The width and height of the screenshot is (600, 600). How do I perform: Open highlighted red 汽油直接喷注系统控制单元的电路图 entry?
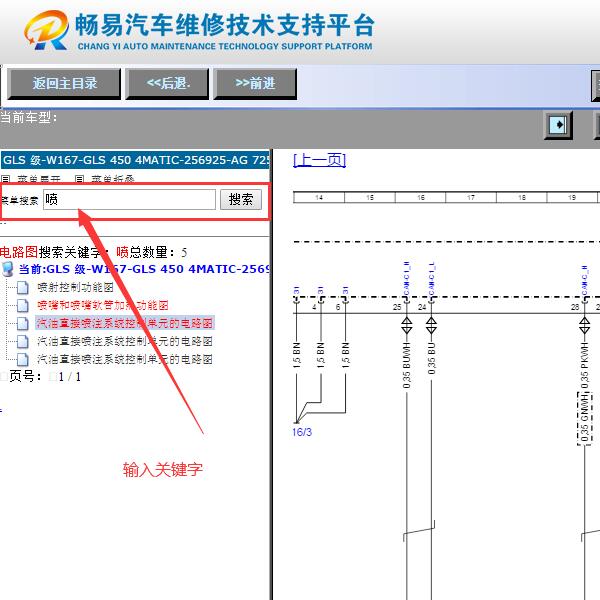[125, 323]
